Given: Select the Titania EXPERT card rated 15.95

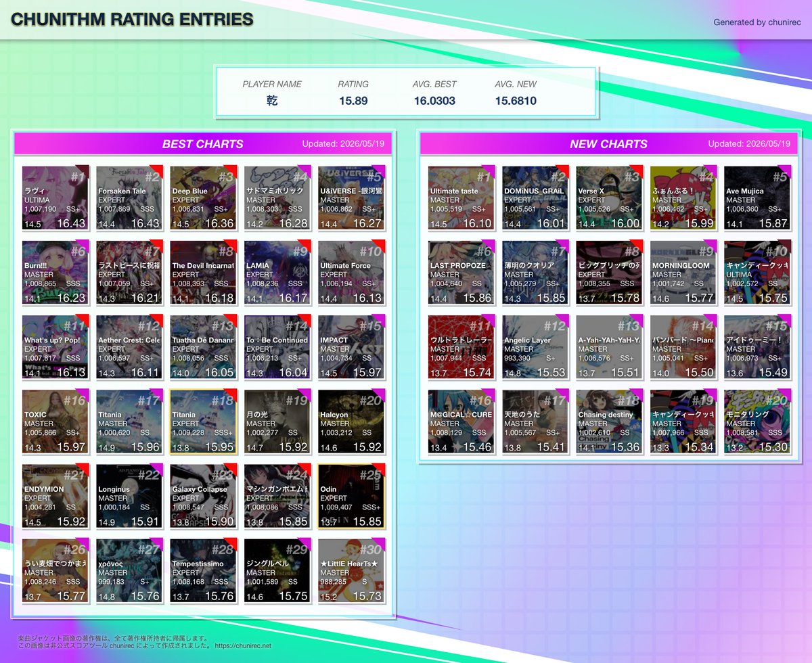Looking at the screenshot, I should tap(204, 421).
